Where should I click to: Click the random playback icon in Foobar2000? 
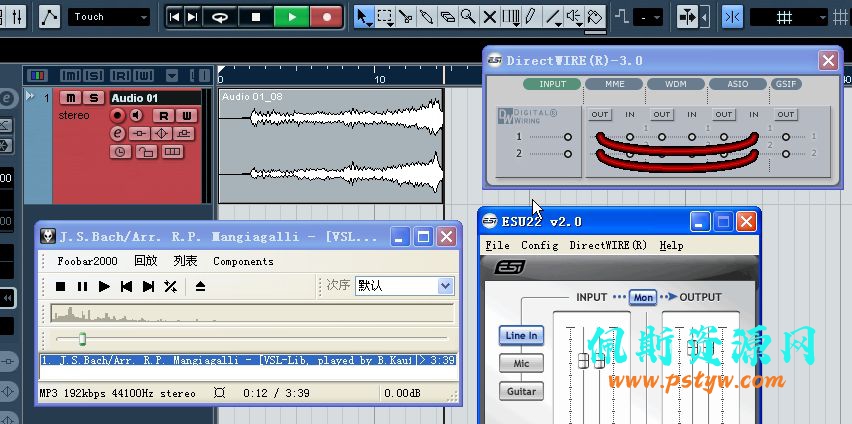171,287
